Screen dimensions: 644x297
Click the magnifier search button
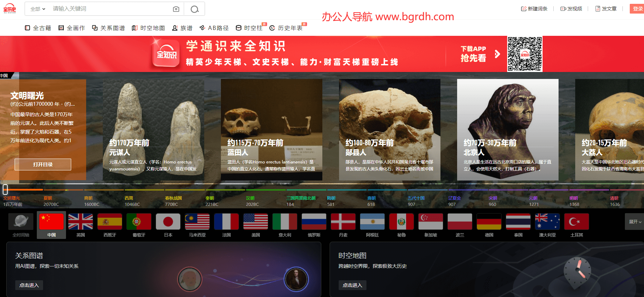point(195,9)
